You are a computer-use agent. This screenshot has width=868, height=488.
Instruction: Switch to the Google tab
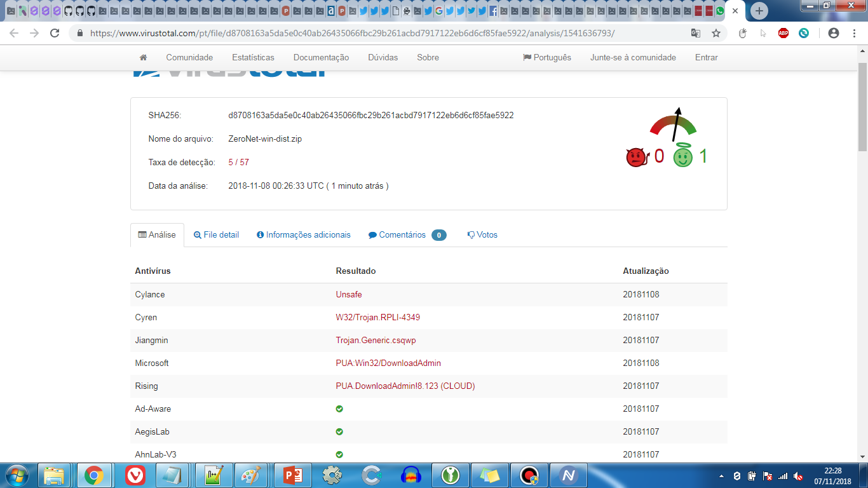pyautogui.click(x=439, y=11)
